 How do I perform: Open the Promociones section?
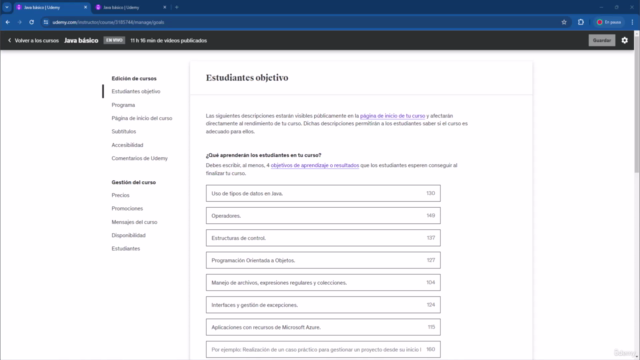click(127, 209)
